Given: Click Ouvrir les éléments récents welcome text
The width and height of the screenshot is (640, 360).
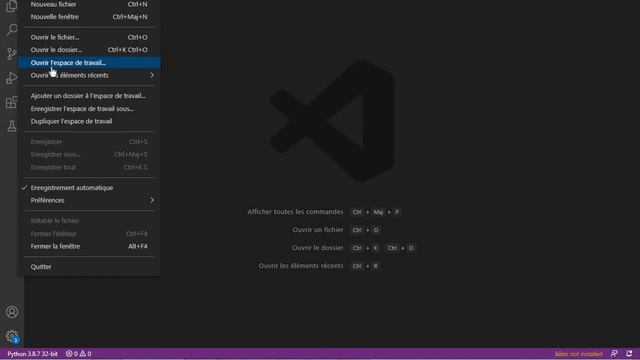Looking at the screenshot, I should 301,266.
